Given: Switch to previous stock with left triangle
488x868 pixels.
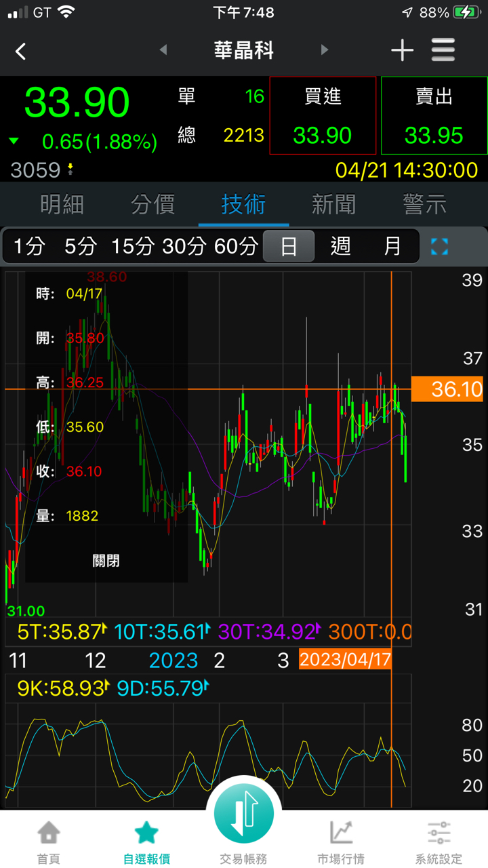Looking at the screenshot, I should 163,50.
